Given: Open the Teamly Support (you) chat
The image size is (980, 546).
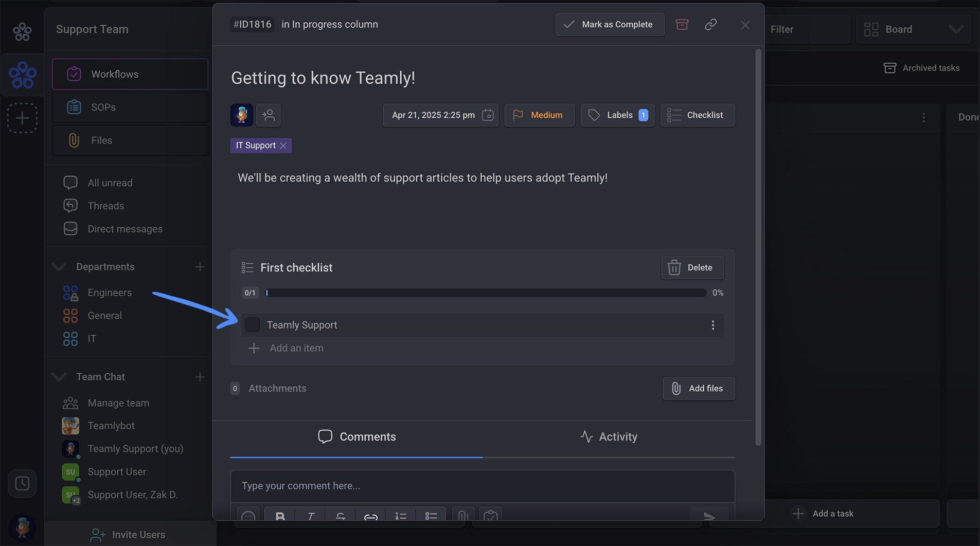Looking at the screenshot, I should click(x=122, y=449).
